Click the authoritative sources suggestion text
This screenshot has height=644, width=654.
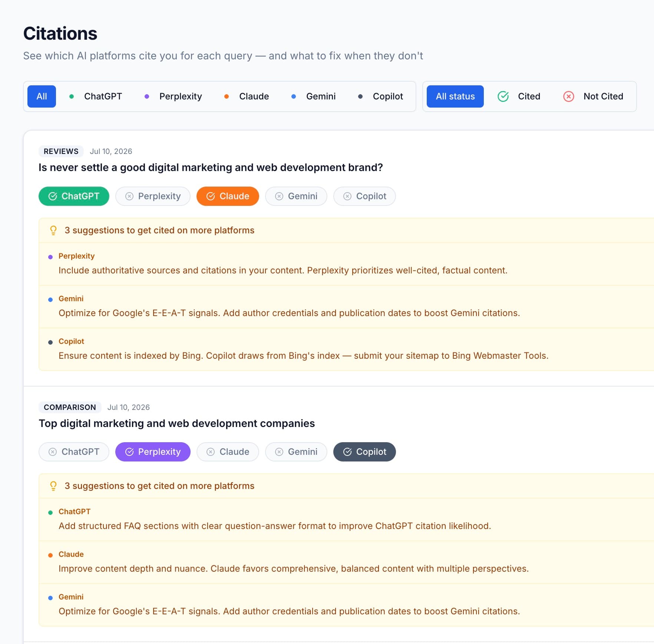[283, 270]
